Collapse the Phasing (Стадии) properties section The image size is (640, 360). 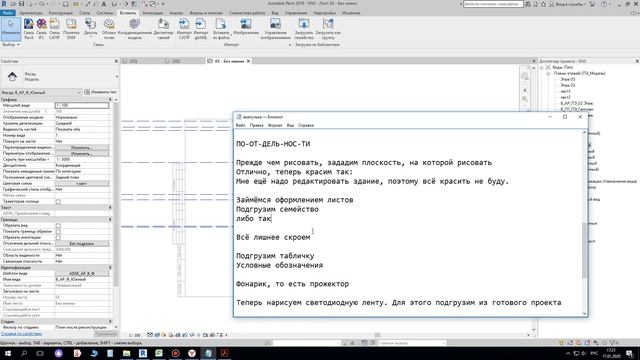[110, 322]
